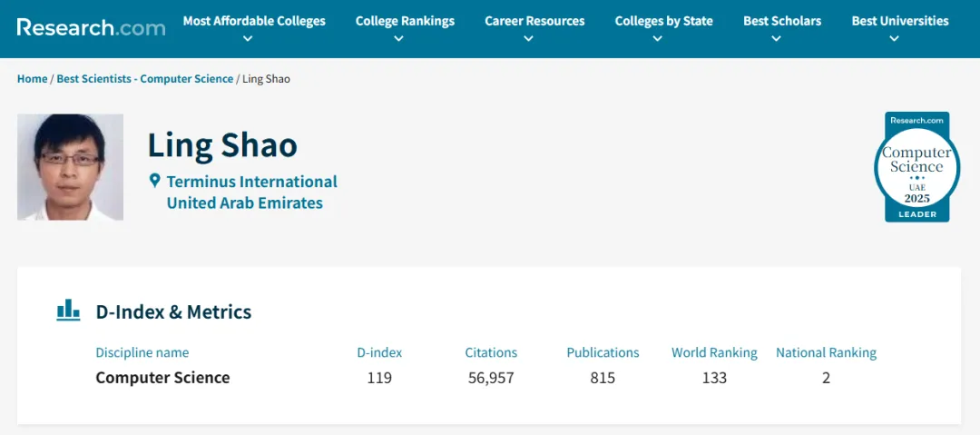The height and width of the screenshot is (435, 980).
Task: Open Ling Shao's profile photo
Action: [70, 167]
